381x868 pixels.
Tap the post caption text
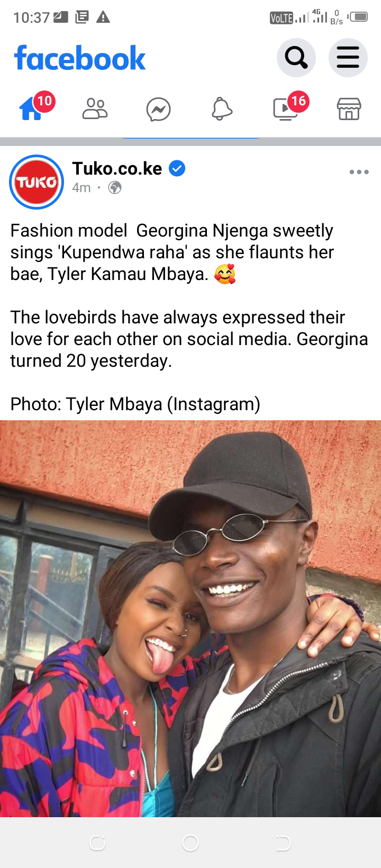(189, 317)
